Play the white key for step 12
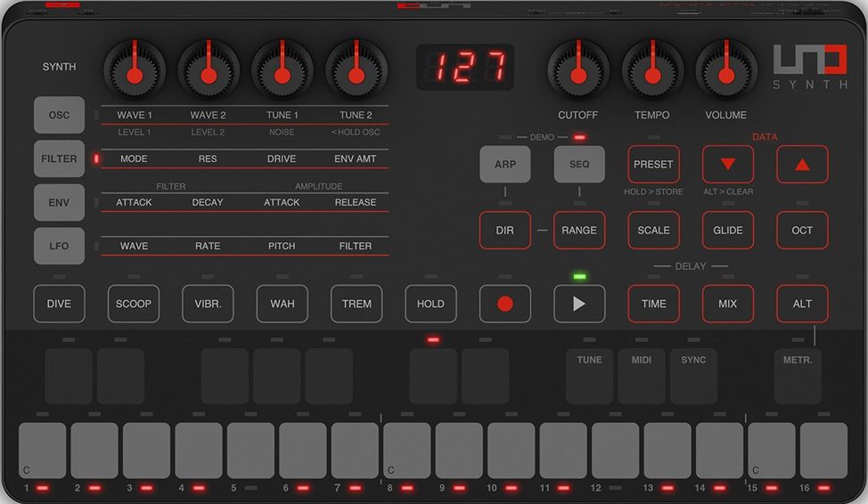868x504 pixels. (615, 451)
